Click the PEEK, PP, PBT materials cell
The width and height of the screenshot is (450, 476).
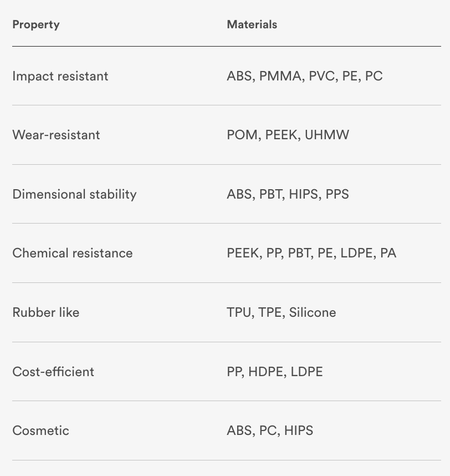[x=311, y=253]
